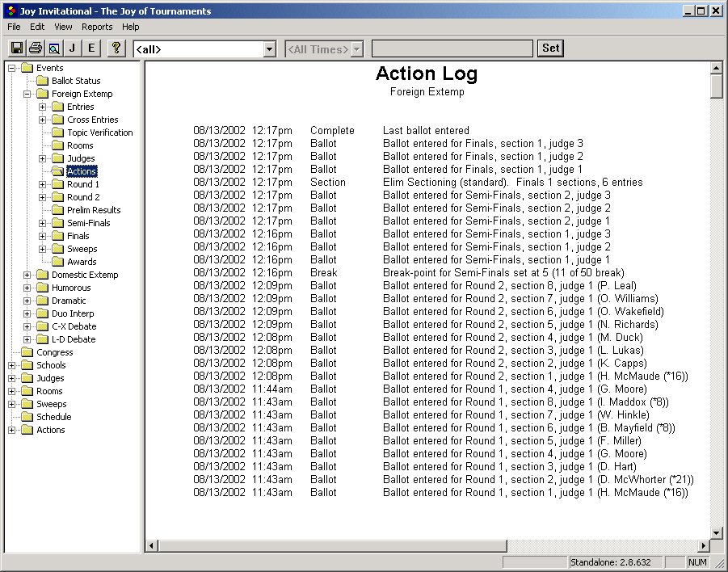Viewport: 728px width, 572px height.
Task: Click the Awards folder icon
Action: coord(58,262)
